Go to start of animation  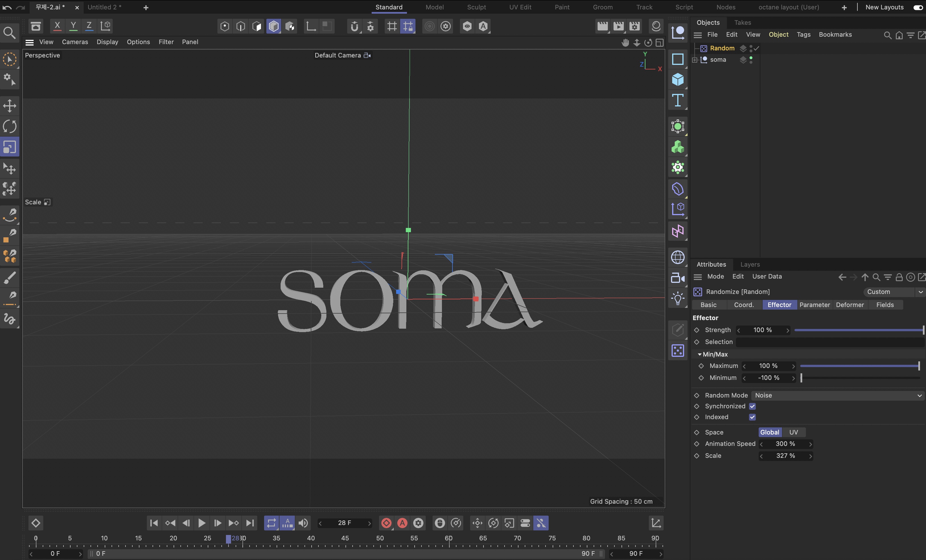[154, 523]
